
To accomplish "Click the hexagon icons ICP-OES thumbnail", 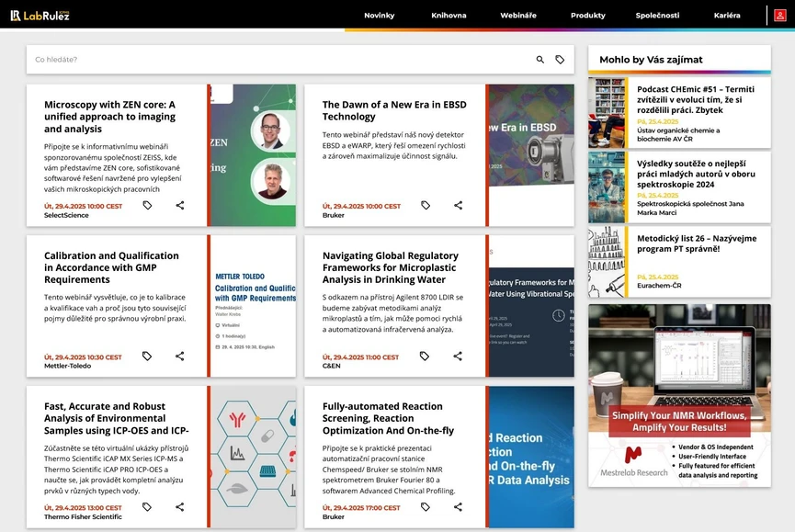I will tap(253, 457).
